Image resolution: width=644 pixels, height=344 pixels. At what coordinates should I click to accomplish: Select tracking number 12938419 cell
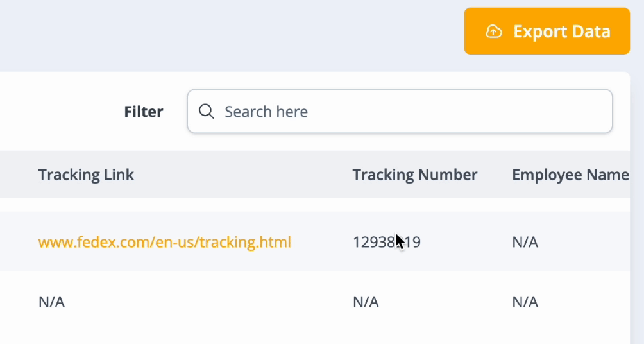click(x=386, y=242)
